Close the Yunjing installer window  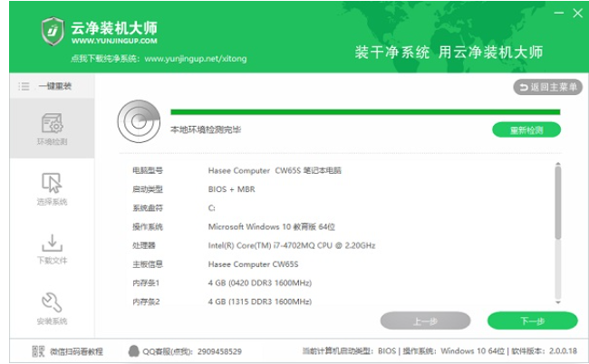(x=577, y=14)
